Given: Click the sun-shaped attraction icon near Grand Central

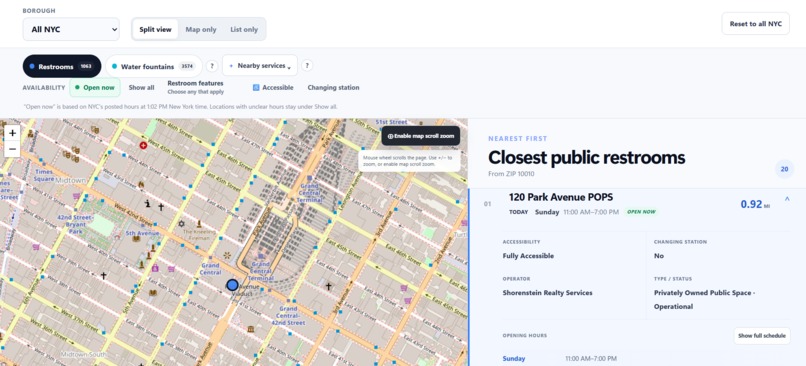Looking at the screenshot, I should [x=227, y=255].
